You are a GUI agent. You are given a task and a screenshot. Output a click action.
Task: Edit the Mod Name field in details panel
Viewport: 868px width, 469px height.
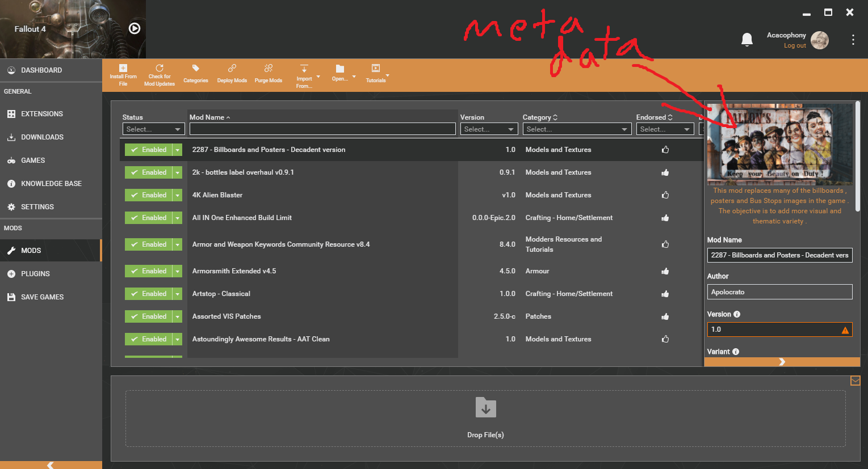point(779,255)
